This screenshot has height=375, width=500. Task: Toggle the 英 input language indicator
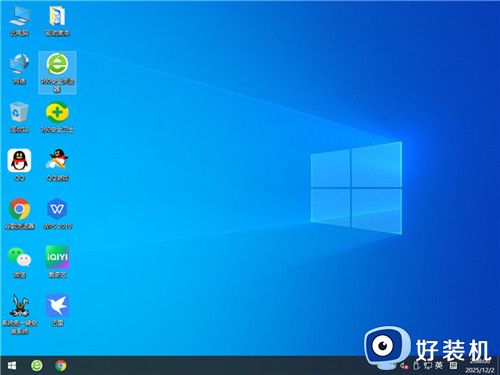tap(439, 366)
